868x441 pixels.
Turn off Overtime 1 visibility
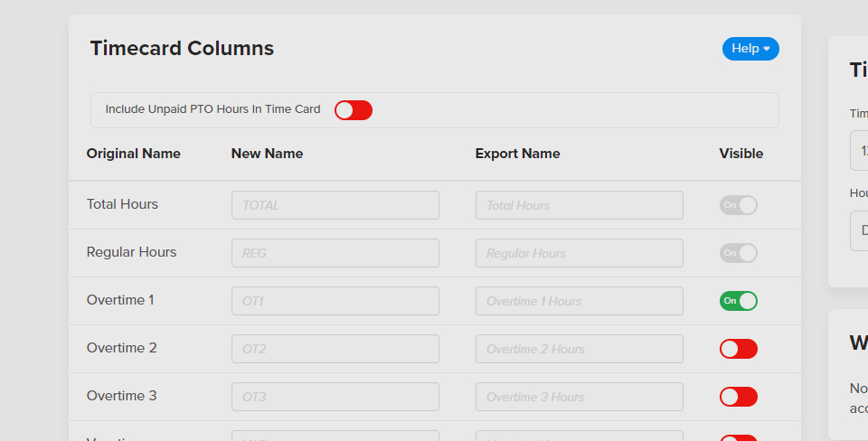[738, 301]
